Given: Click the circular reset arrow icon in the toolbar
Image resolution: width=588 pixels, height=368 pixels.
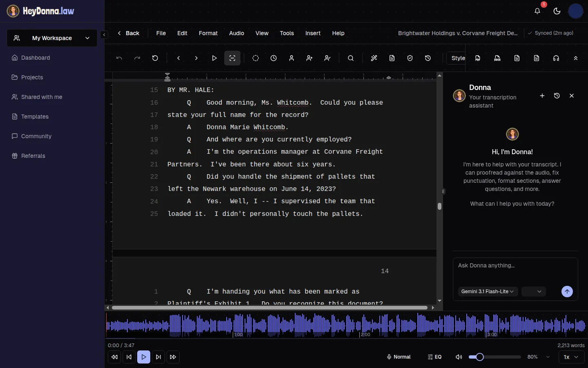Looking at the screenshot, I should point(155,58).
